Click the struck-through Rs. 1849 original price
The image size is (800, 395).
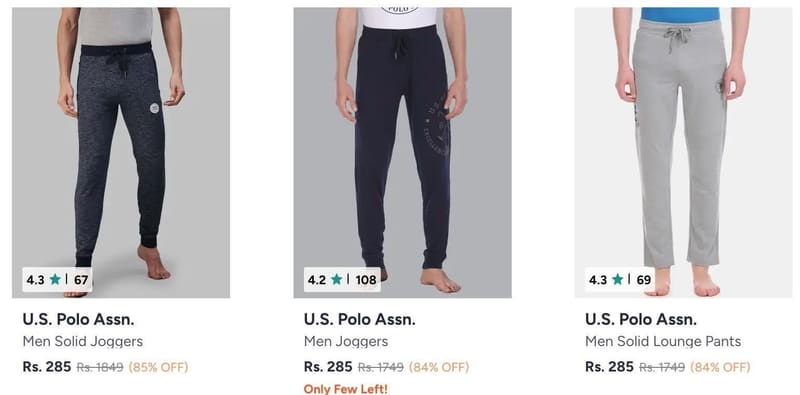100,367
